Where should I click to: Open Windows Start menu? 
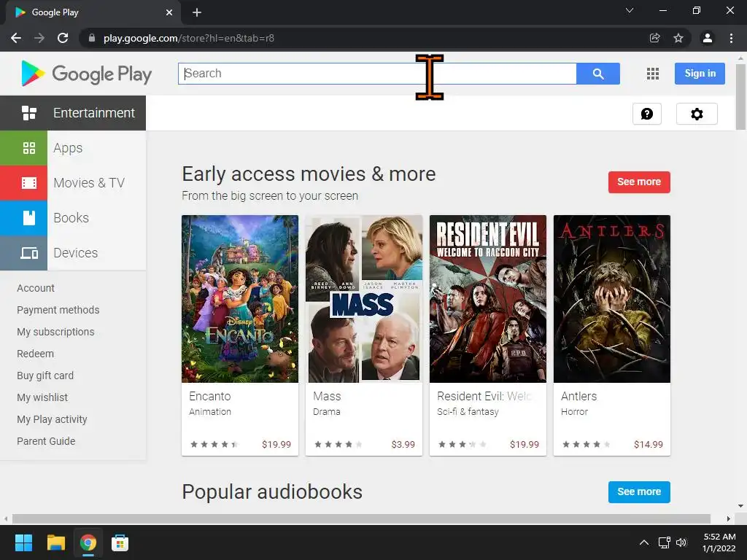coord(23,542)
